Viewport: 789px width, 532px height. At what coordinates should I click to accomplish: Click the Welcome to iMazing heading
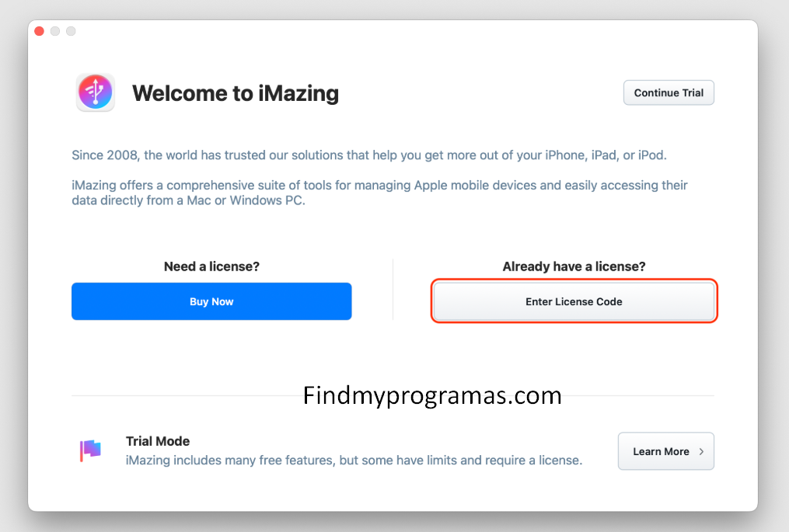tap(236, 93)
